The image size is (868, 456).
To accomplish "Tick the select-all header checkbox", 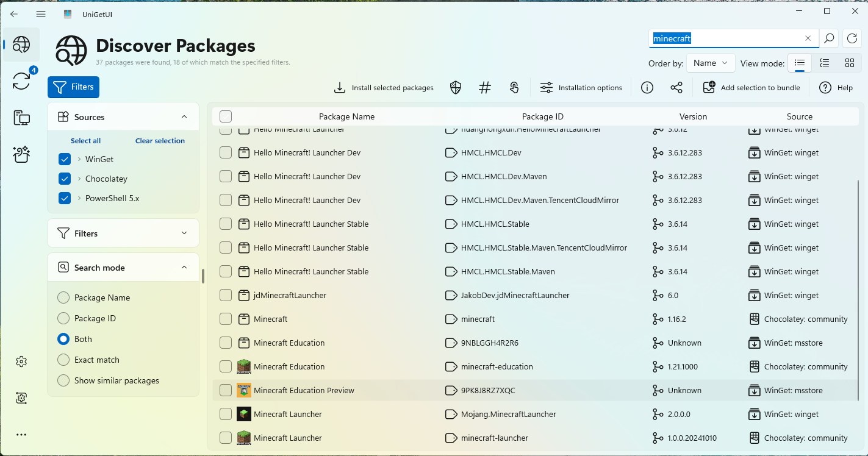I will pos(226,116).
